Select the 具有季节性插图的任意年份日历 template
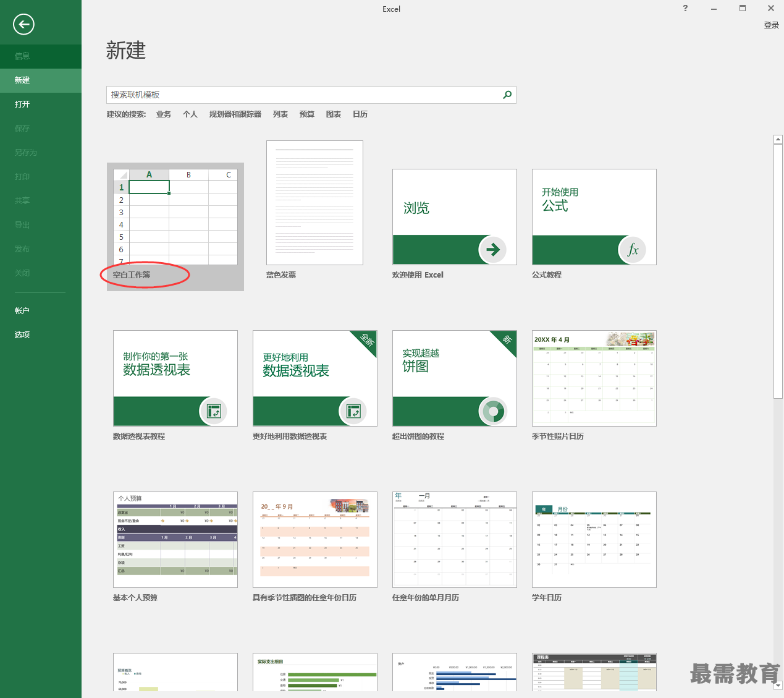This screenshot has height=698, width=784. (315, 540)
